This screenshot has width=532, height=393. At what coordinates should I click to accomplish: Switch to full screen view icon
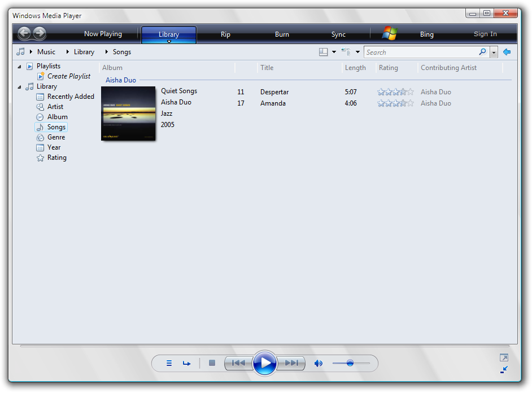point(504,357)
